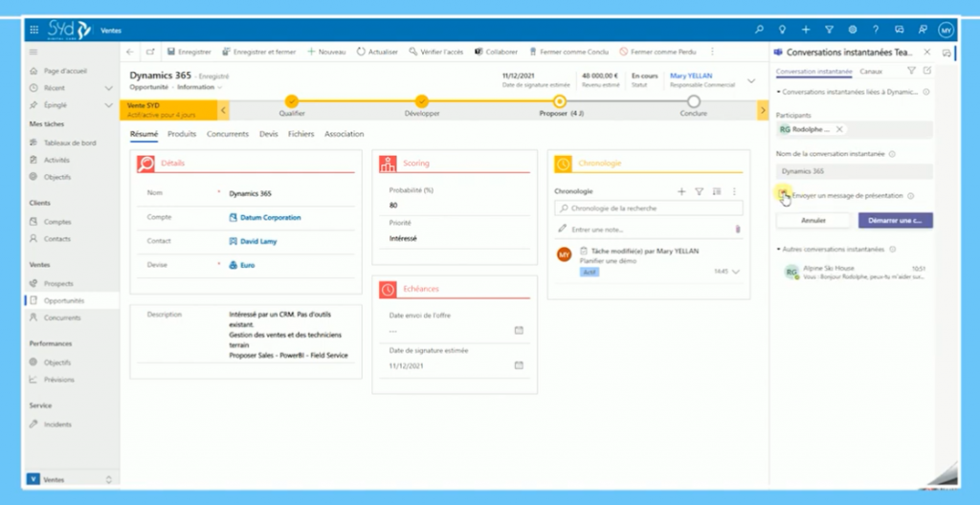Toggle Envoyer un message de présentation checkbox
This screenshot has width=980, height=505.
coord(782,196)
